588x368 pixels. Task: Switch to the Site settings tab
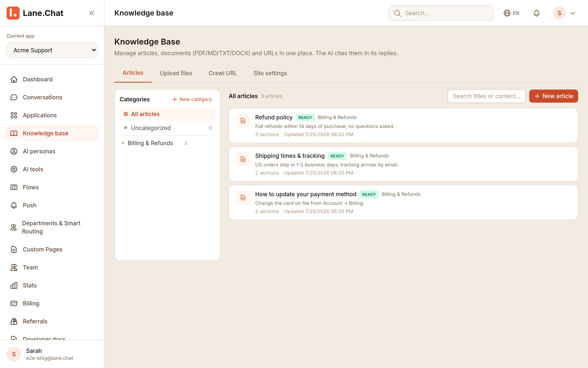[270, 73]
